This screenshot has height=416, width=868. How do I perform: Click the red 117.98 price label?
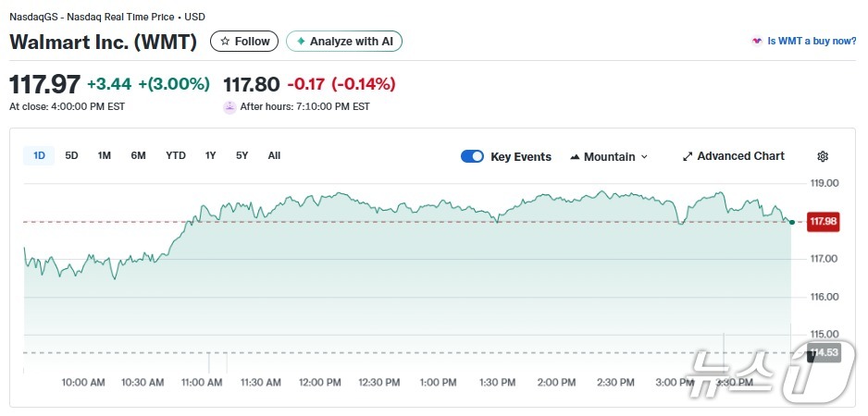tap(823, 222)
